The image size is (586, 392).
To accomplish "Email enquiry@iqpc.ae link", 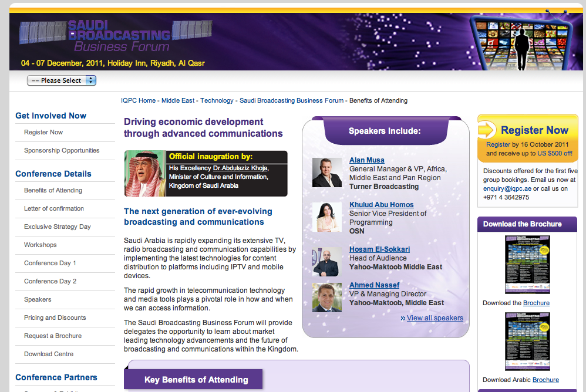I will [x=507, y=188].
